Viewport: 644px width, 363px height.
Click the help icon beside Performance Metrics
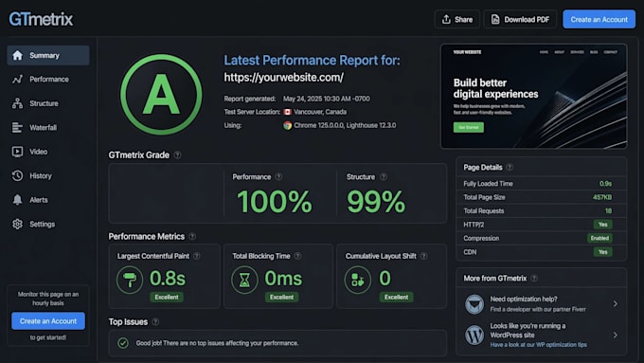pyautogui.click(x=192, y=236)
